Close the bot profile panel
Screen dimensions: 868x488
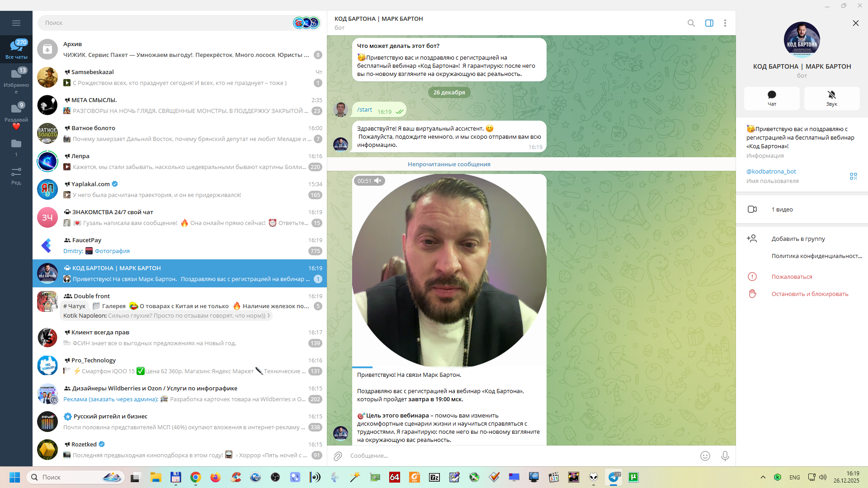[855, 23]
